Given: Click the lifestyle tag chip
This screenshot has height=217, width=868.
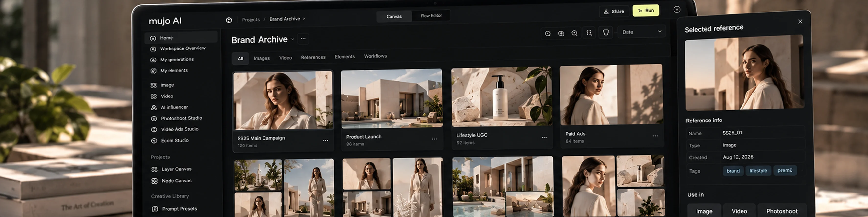Looking at the screenshot, I should pos(758,171).
